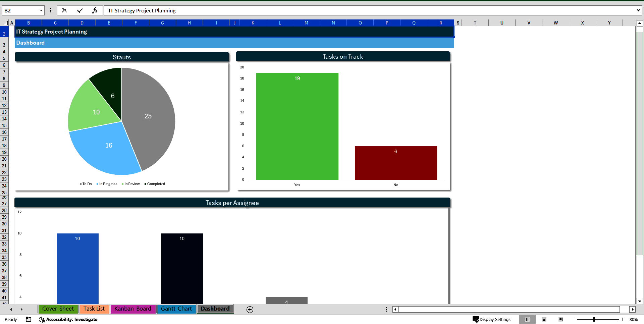Click the Display Settings icon
Image resolution: width=644 pixels, height=324 pixels.
[x=492, y=319]
